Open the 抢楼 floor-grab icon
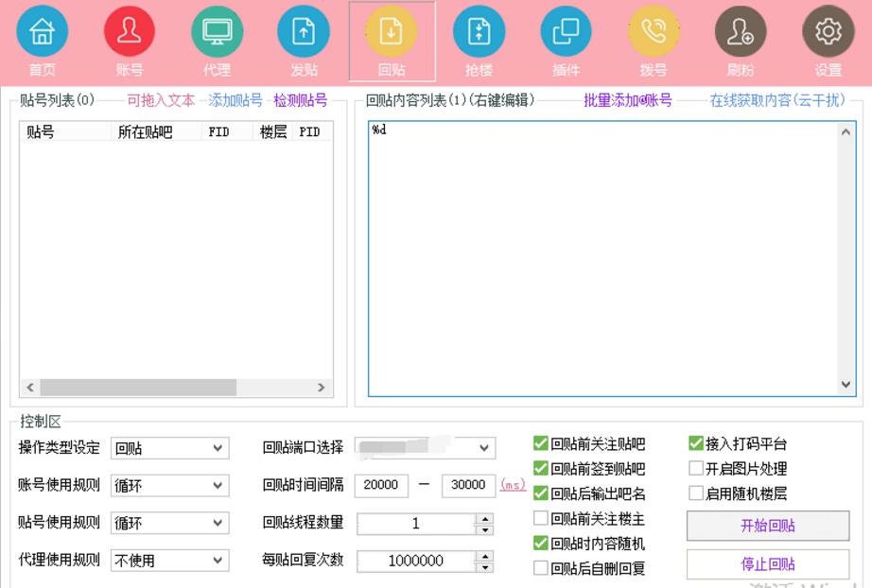Screen dimensions: 872x588 pos(479,32)
